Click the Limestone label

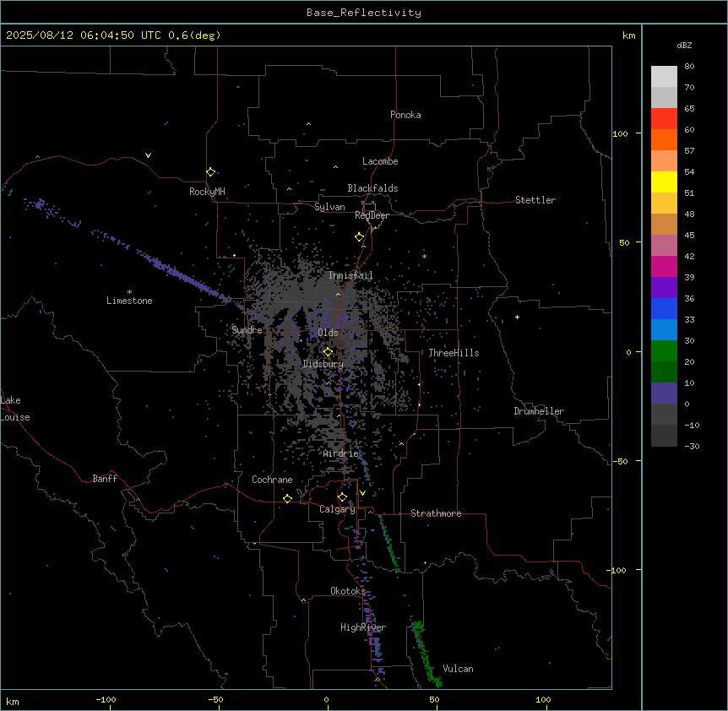[x=129, y=301]
